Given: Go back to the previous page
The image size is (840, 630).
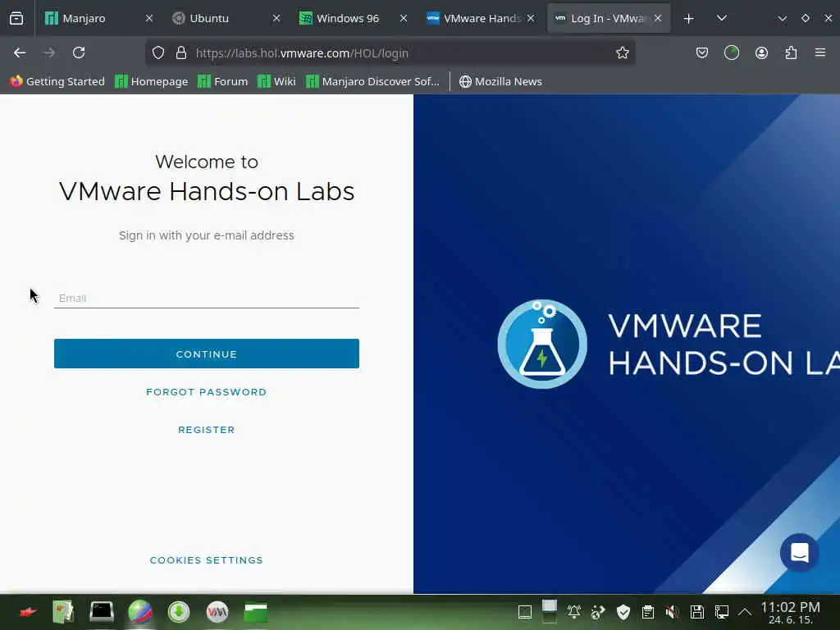Looking at the screenshot, I should click(20, 52).
